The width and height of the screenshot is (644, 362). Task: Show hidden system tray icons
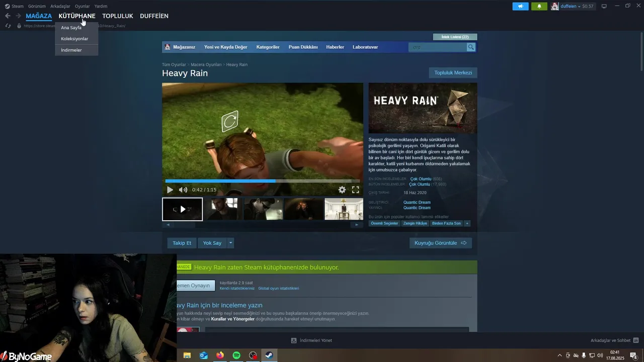(559, 355)
